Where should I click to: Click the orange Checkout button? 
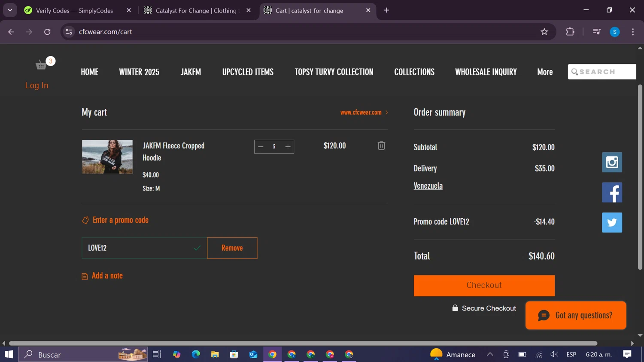tap(484, 286)
